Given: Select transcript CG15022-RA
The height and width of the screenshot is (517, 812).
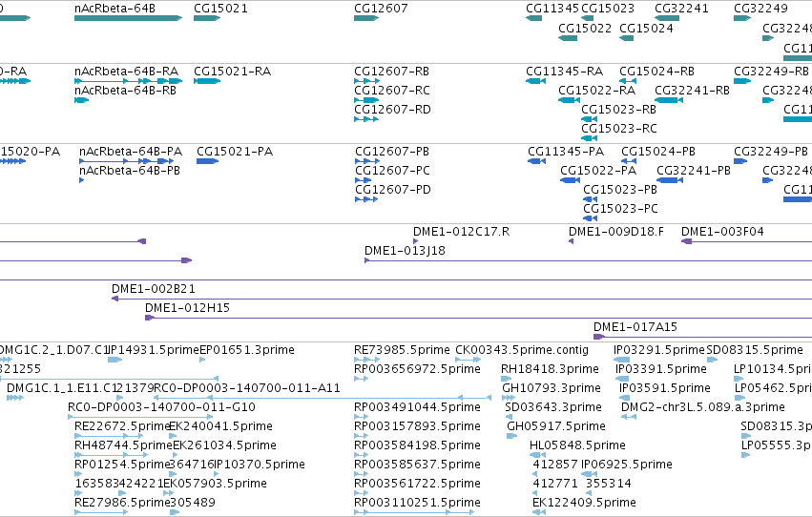Looking at the screenshot, I should [x=569, y=100].
